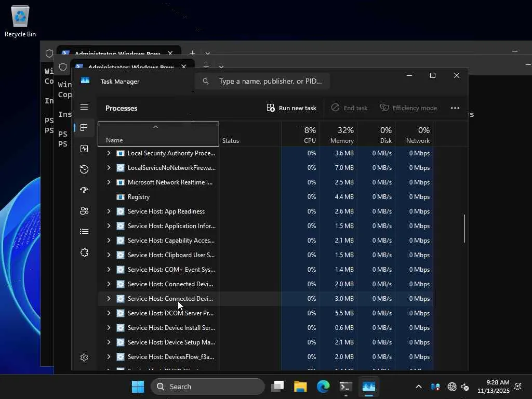Expand Local Security Authority Process row
The image size is (532, 399).
pos(109,153)
